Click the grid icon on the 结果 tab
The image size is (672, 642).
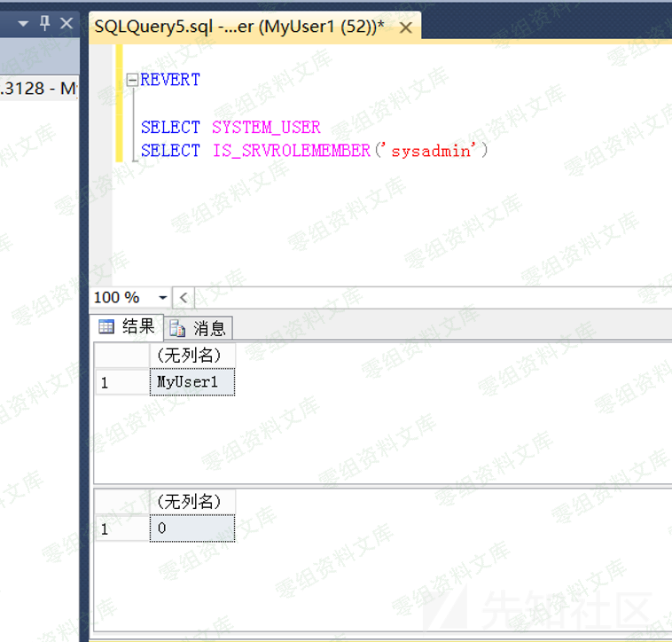pos(106,327)
